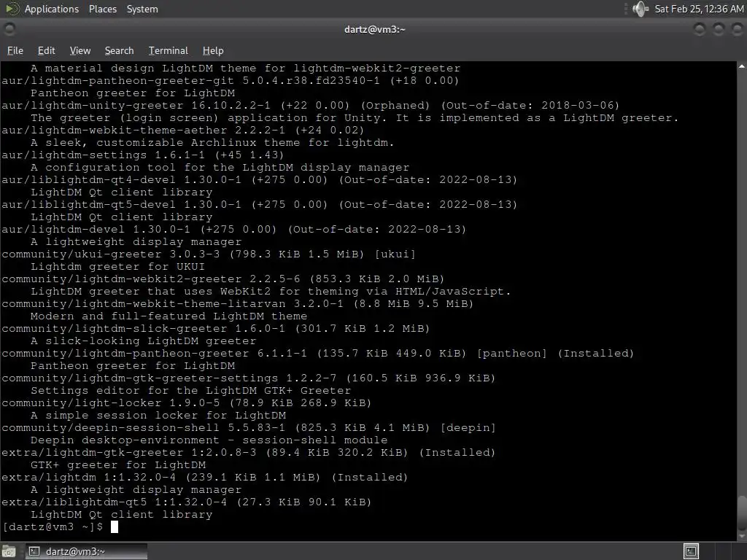Click the text community/lightdm-pantheon-greeter 6.1.1-1
Viewport: 747px width, 560px height.
155,353
